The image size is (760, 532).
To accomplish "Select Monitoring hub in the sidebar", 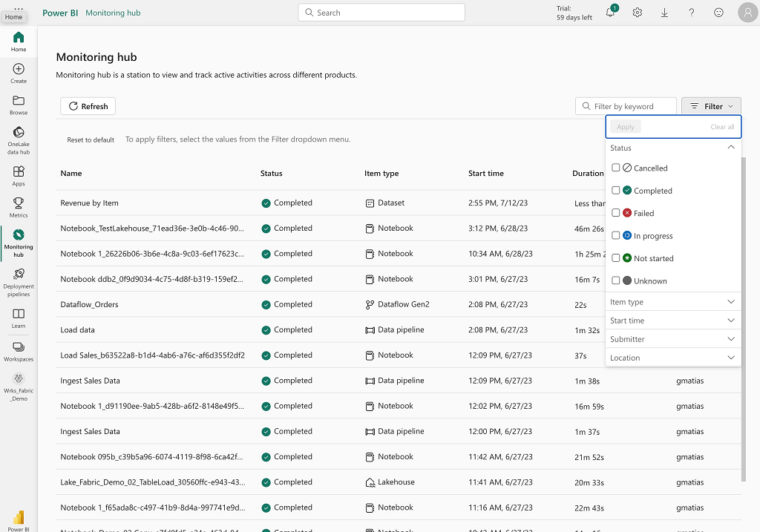I will 19,243.
